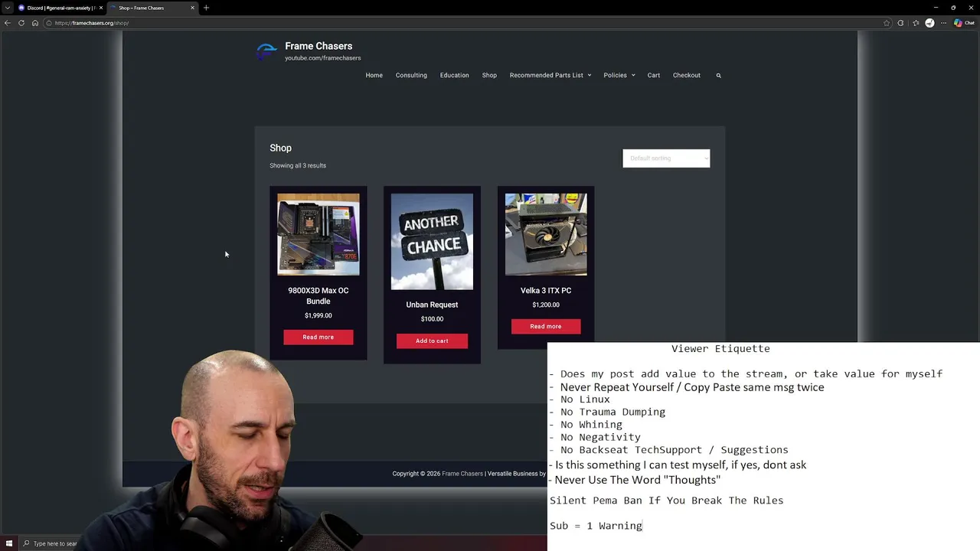Click the Velka 3 ITX PC title
Viewport: 980px width, 551px height.
(546, 291)
